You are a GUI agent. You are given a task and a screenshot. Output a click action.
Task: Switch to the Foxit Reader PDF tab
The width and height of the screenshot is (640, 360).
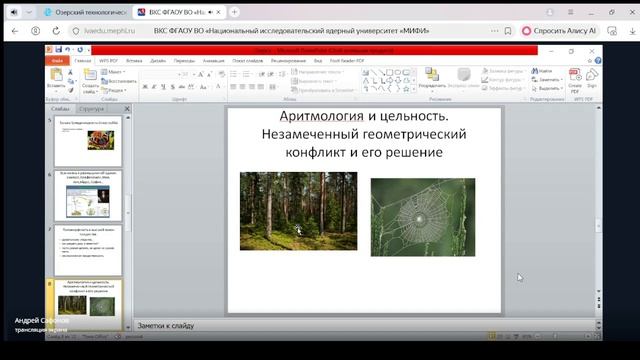click(x=347, y=60)
